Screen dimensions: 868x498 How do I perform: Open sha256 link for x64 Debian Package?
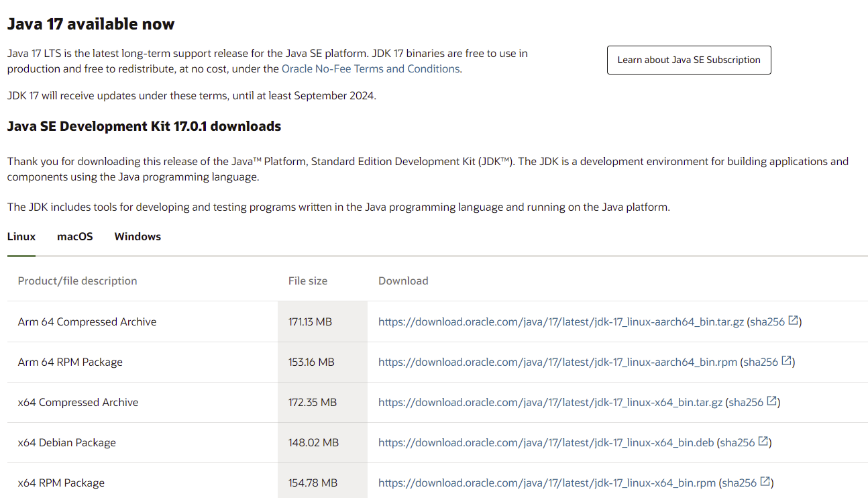737,442
